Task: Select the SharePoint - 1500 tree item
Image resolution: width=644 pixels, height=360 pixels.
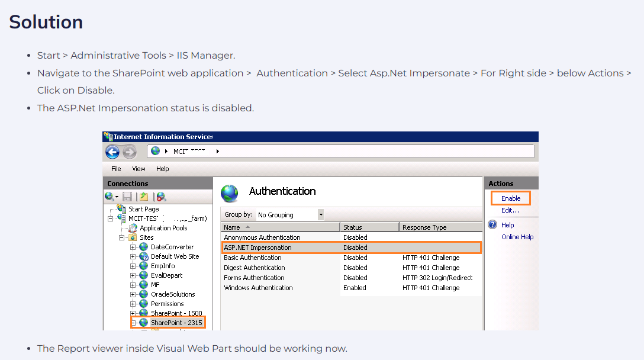Action: click(176, 313)
